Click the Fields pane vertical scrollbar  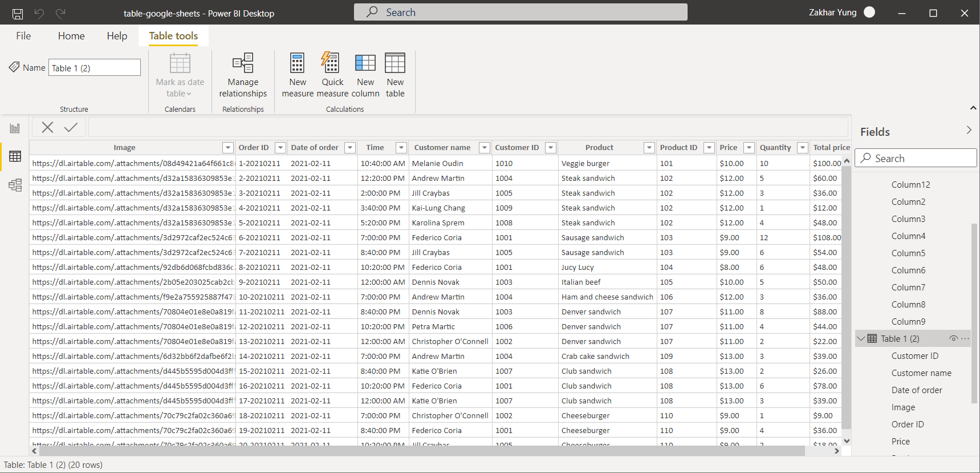click(974, 313)
